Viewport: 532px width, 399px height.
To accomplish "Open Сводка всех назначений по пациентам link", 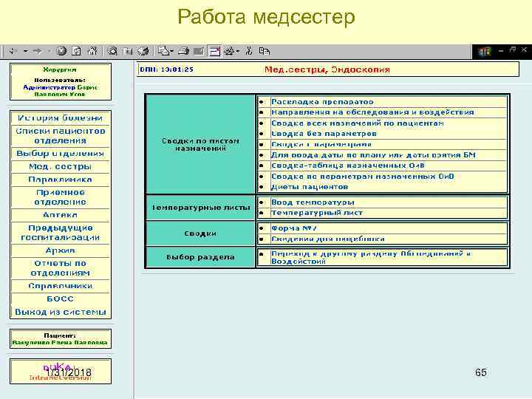I will tap(357, 123).
